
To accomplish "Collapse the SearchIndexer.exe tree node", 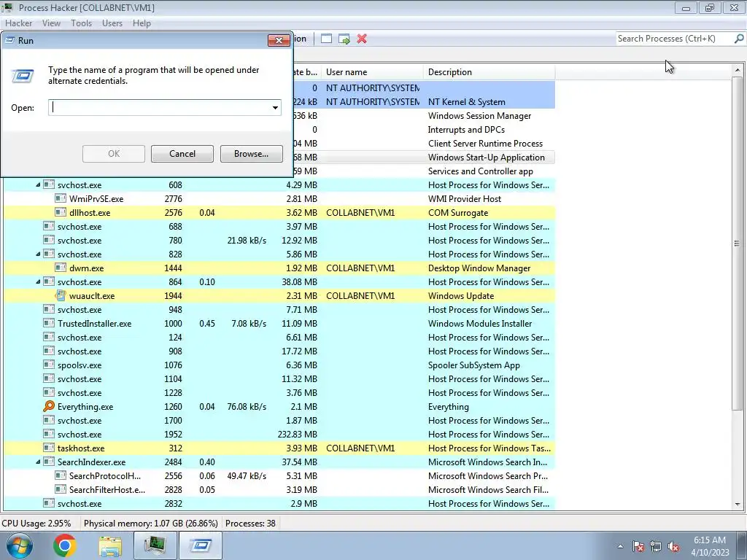I will 38,462.
